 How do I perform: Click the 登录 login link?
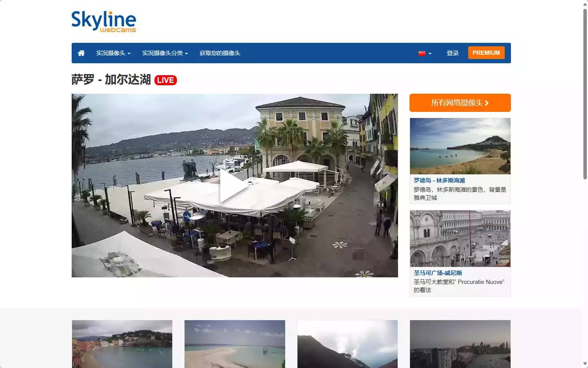click(x=453, y=53)
